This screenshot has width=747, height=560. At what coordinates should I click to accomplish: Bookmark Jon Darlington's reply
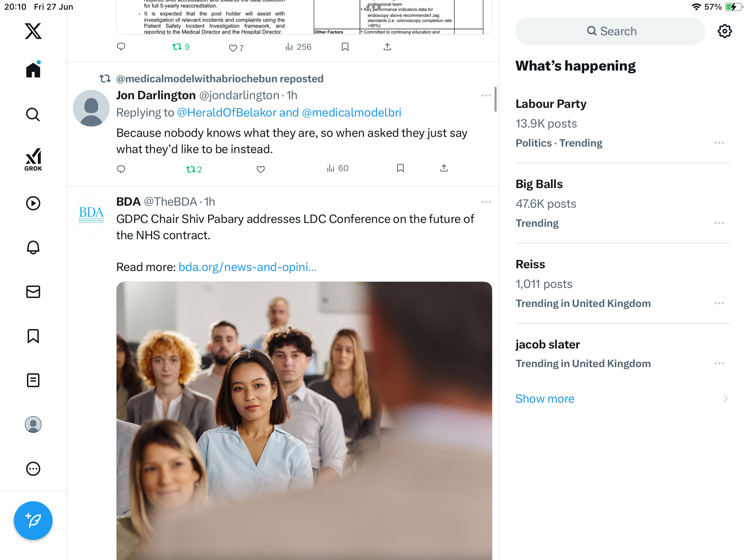[400, 168]
